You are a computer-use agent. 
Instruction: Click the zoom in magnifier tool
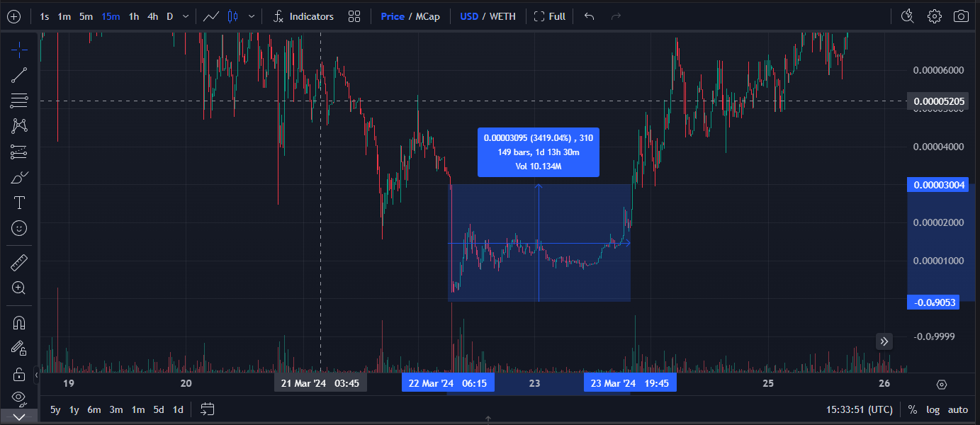click(x=19, y=288)
